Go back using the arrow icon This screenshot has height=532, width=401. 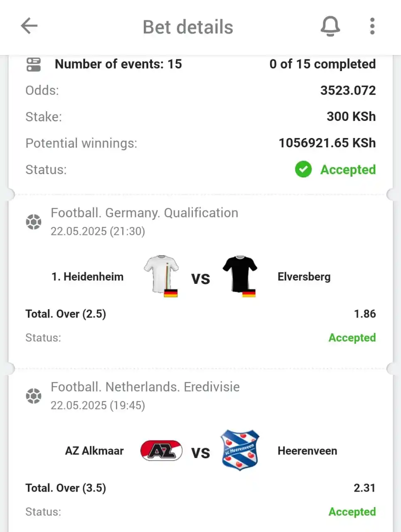coord(29,26)
